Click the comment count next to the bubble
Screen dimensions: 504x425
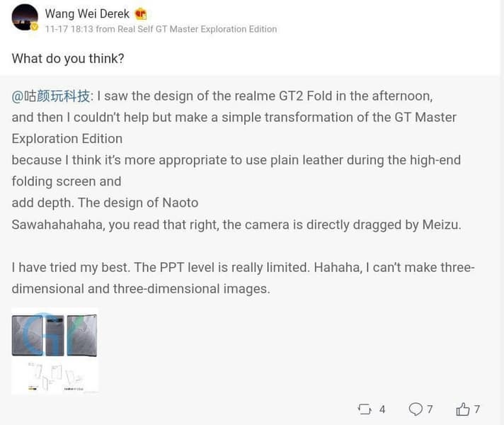430,409
